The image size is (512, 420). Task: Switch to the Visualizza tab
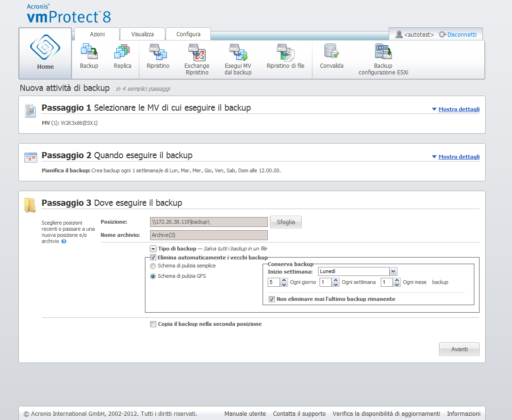(x=142, y=34)
